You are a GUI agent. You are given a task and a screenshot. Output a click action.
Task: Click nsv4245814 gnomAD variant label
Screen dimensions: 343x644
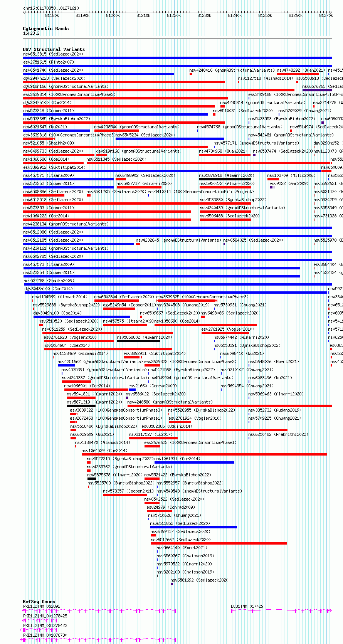point(263,103)
